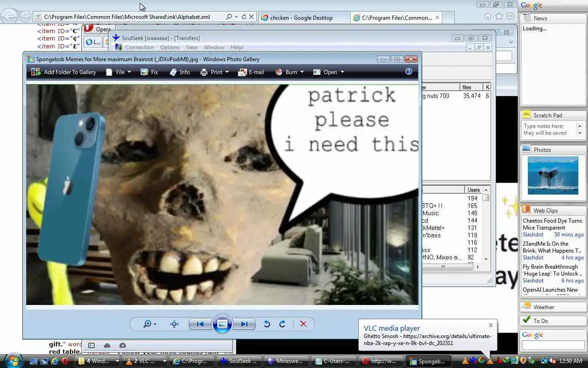Select the 35,474 files cell in SoulSeek
The height and width of the screenshot is (368, 588).
click(472, 96)
